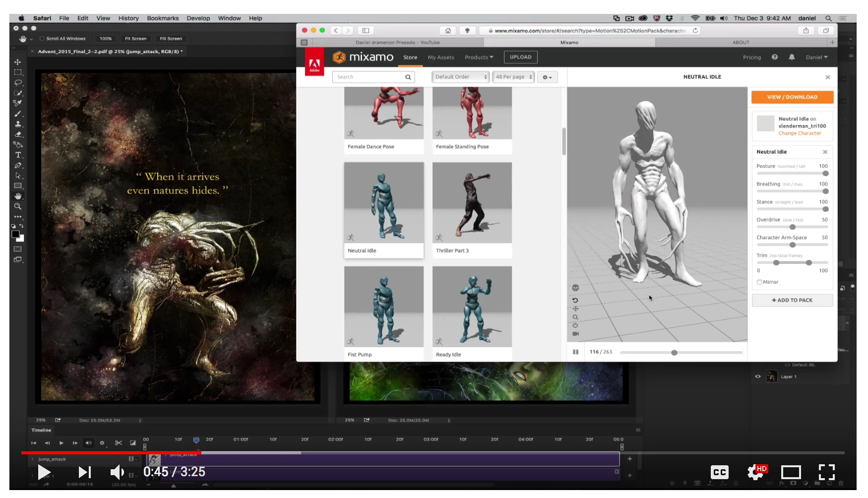The width and height of the screenshot is (868, 498).
Task: Select the Type tool in Photoshop
Action: click(18, 155)
